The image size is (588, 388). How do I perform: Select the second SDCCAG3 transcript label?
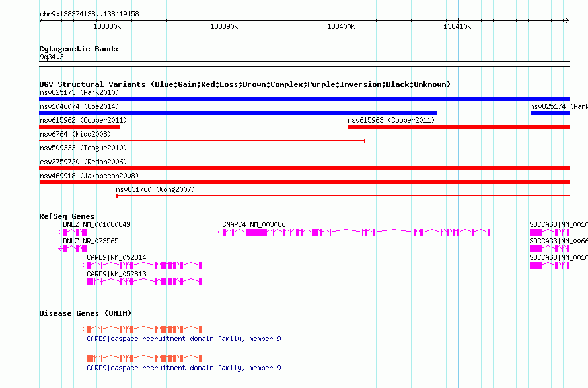(559, 241)
